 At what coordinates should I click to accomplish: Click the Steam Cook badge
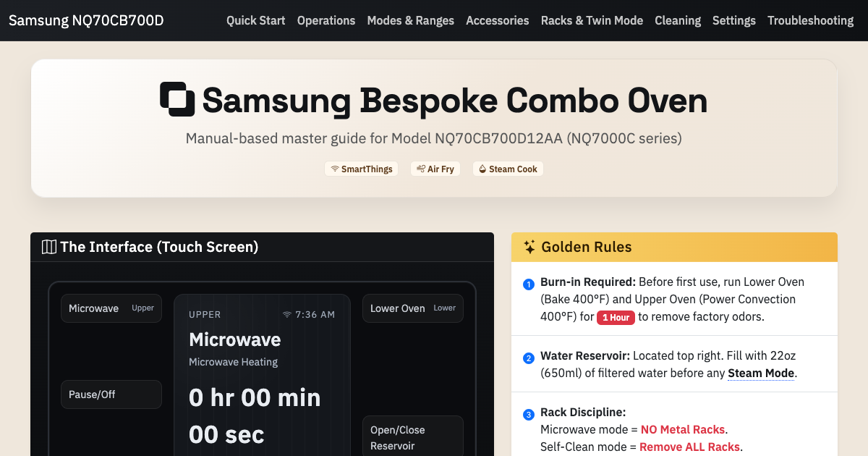click(x=508, y=169)
